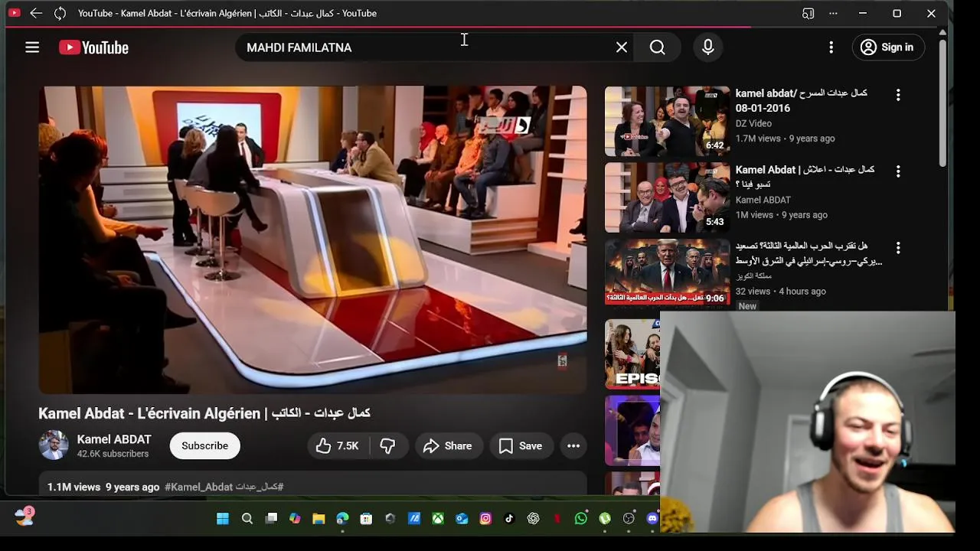Run search with the magnifier button

pyautogui.click(x=658, y=47)
